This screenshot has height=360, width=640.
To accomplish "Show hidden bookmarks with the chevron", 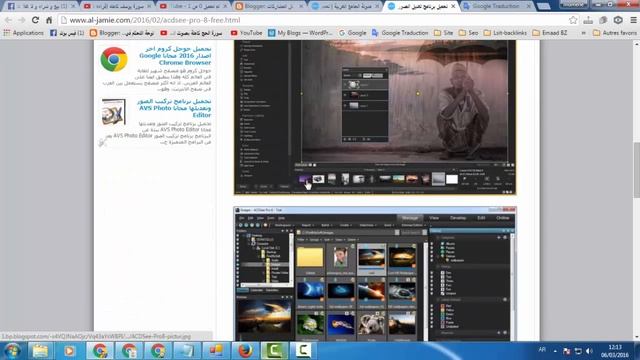I will click(x=584, y=33).
